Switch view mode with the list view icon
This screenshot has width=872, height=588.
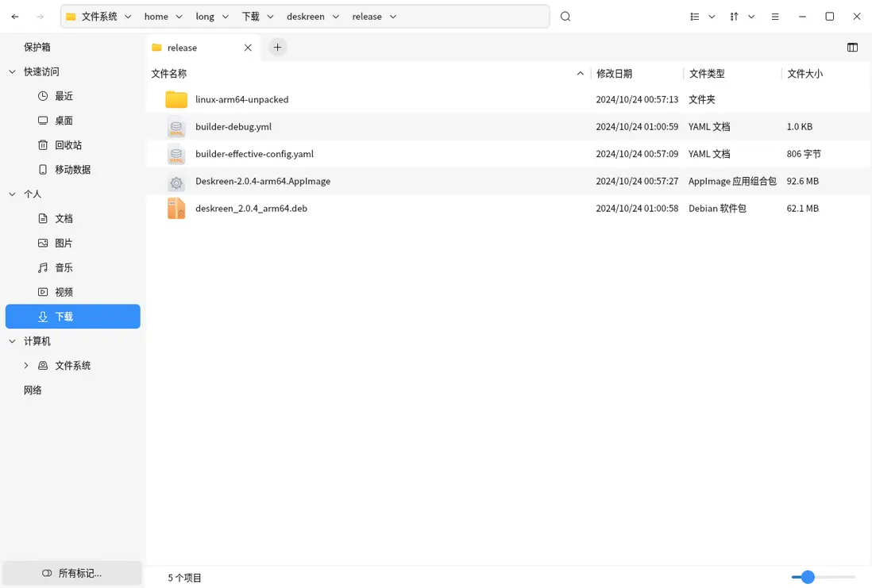[695, 17]
